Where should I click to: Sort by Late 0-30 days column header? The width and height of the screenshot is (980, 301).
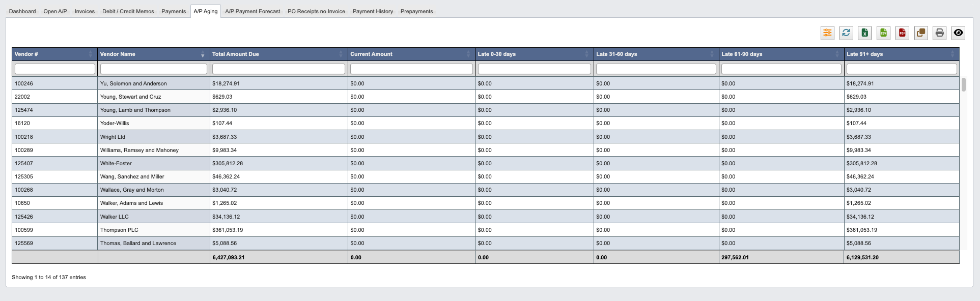(535, 54)
